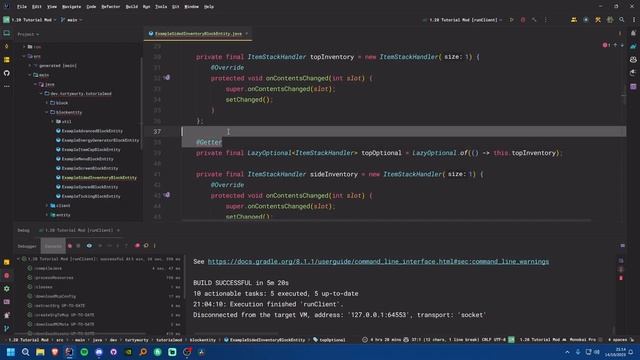This screenshot has width=640, height=360.
Task: Click the Run button in top toolbar
Action: click(511, 20)
